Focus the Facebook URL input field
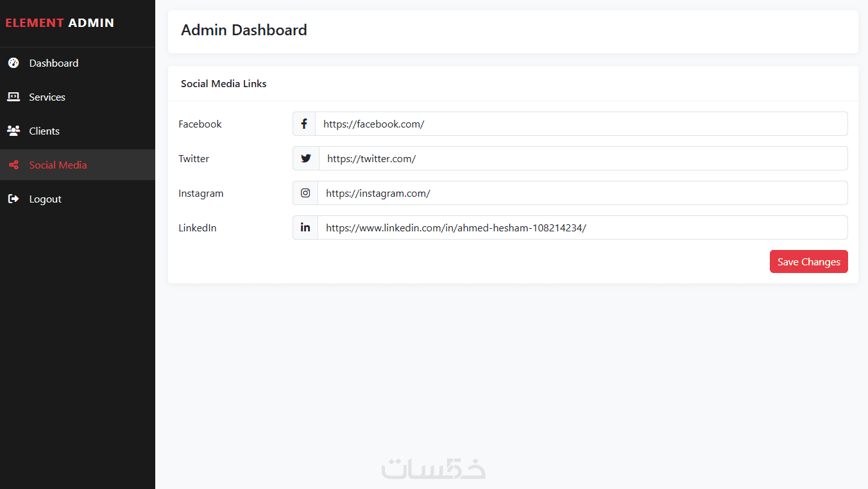This screenshot has height=489, width=868. click(581, 124)
